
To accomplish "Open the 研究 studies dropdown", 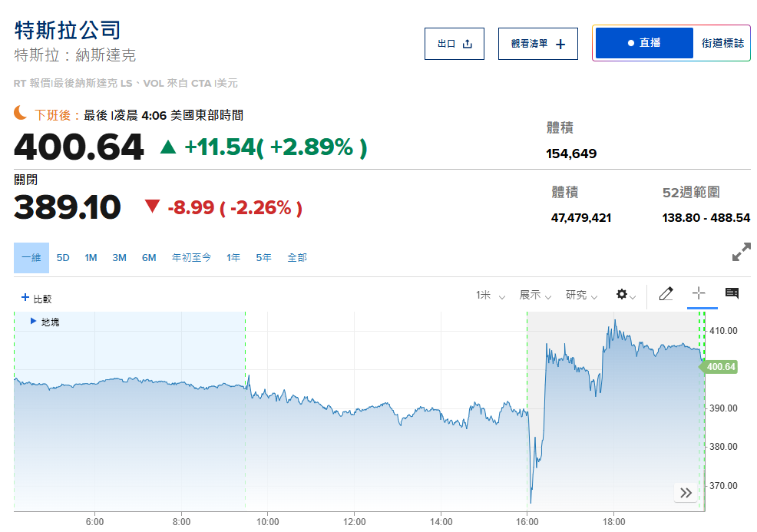I will [x=581, y=295].
